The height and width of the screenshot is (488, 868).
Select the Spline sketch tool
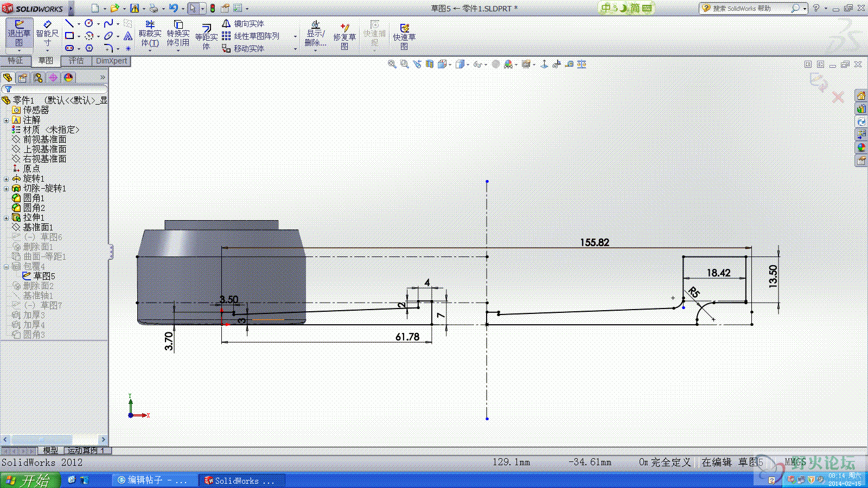pos(108,23)
